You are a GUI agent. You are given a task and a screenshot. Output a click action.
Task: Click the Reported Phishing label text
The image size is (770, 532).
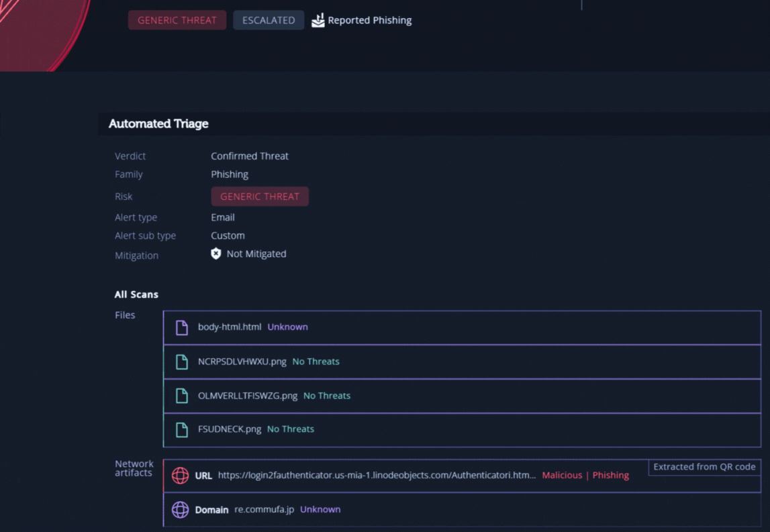[x=370, y=21]
